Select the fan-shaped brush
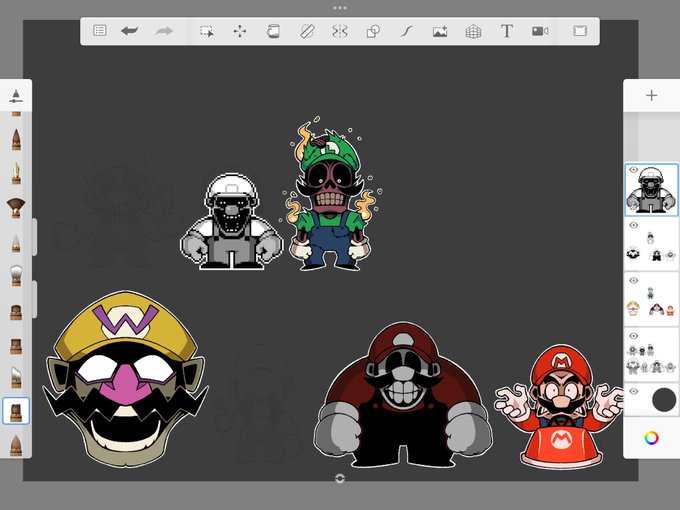 [16, 208]
